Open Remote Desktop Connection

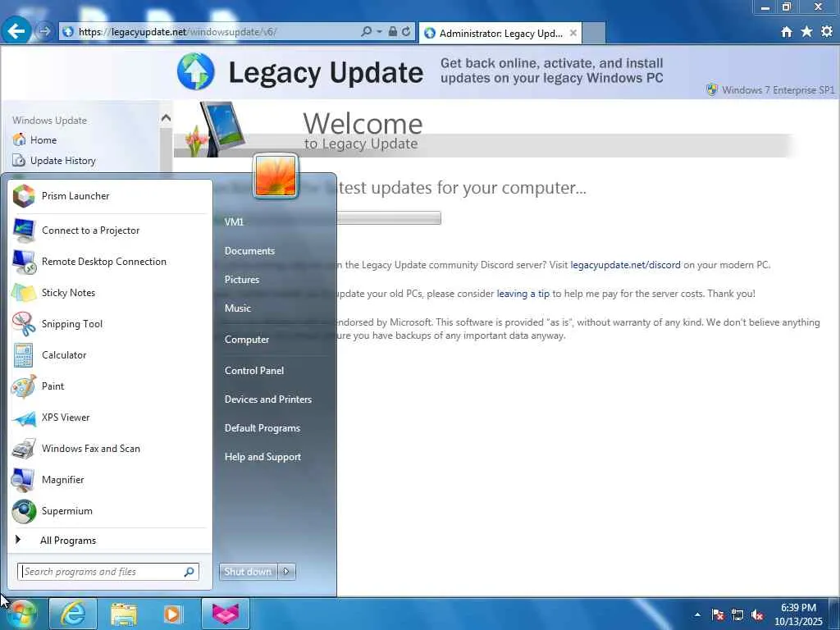click(109, 262)
